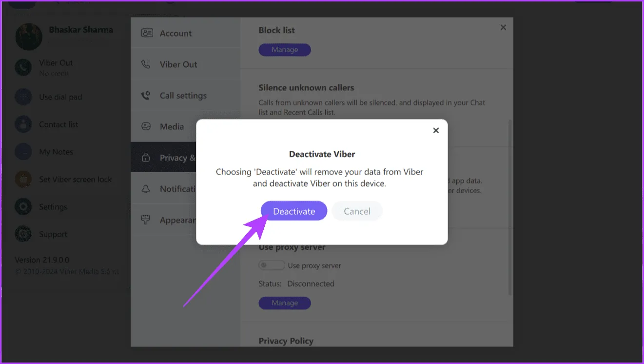Open the Contact list icon
Image resolution: width=644 pixels, height=364 pixels.
coord(23,124)
